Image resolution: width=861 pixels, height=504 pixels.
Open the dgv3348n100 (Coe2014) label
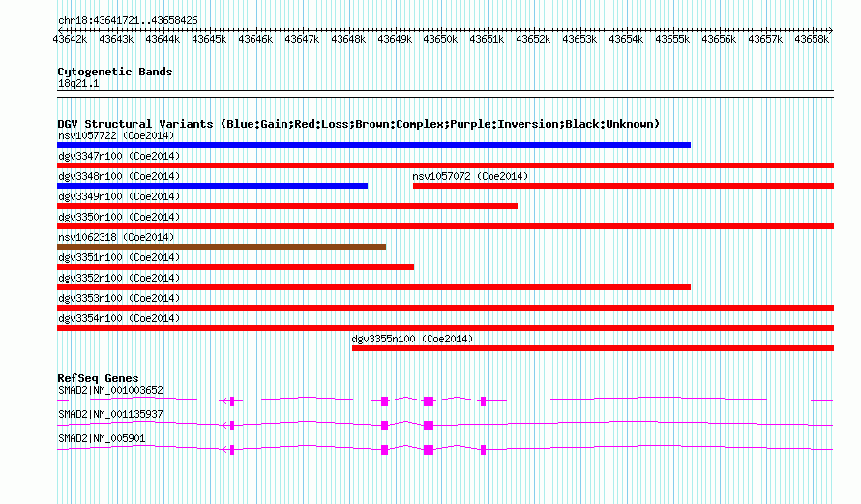(x=119, y=176)
